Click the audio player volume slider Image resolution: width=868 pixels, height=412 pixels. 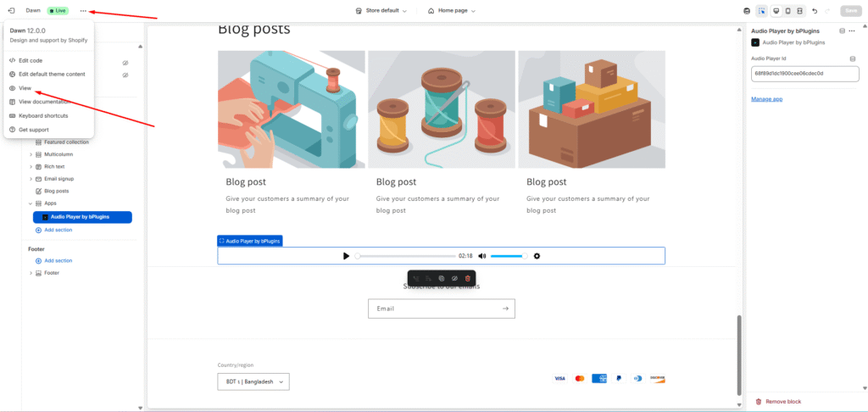[509, 256]
